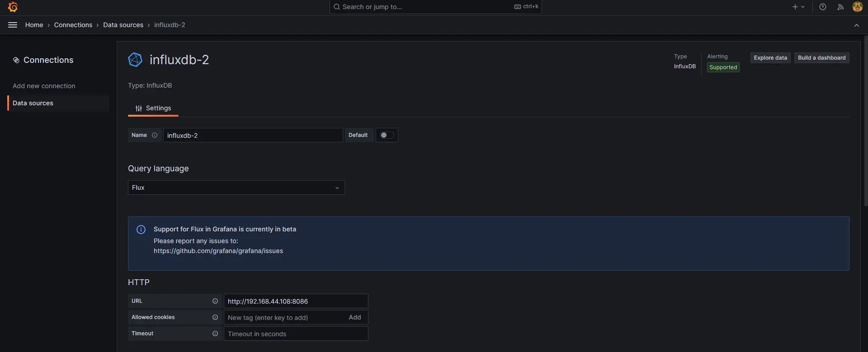Screen dimensions: 868x352
Task: Click the URL input field
Action: (x=296, y=301)
